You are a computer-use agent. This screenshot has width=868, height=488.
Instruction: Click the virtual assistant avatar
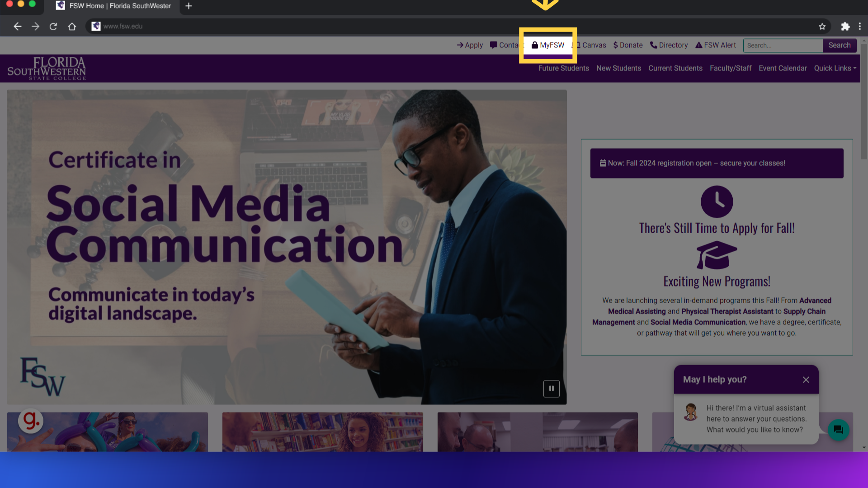[x=690, y=412]
